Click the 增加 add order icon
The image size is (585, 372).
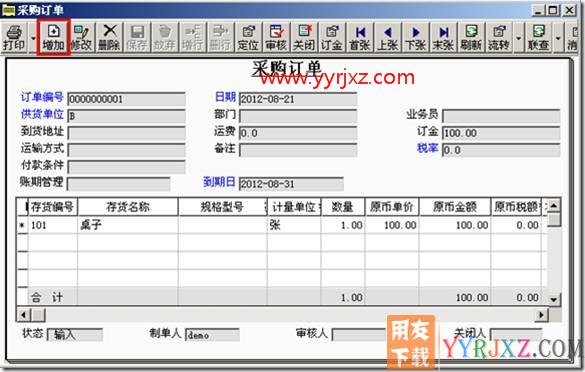[53, 38]
